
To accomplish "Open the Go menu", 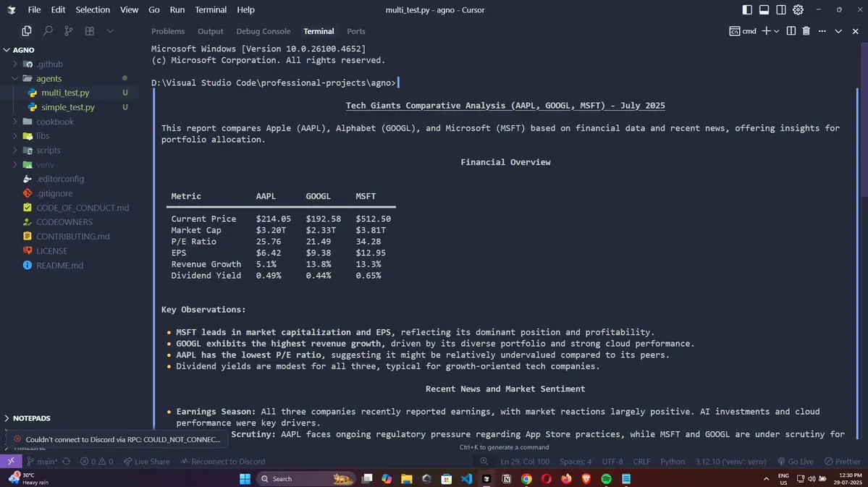I will click(154, 9).
